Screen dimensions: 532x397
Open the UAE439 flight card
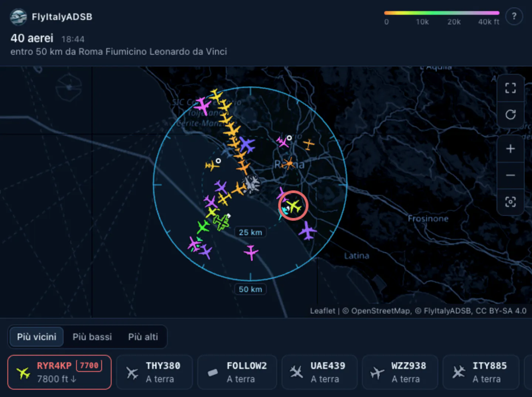[x=320, y=372]
